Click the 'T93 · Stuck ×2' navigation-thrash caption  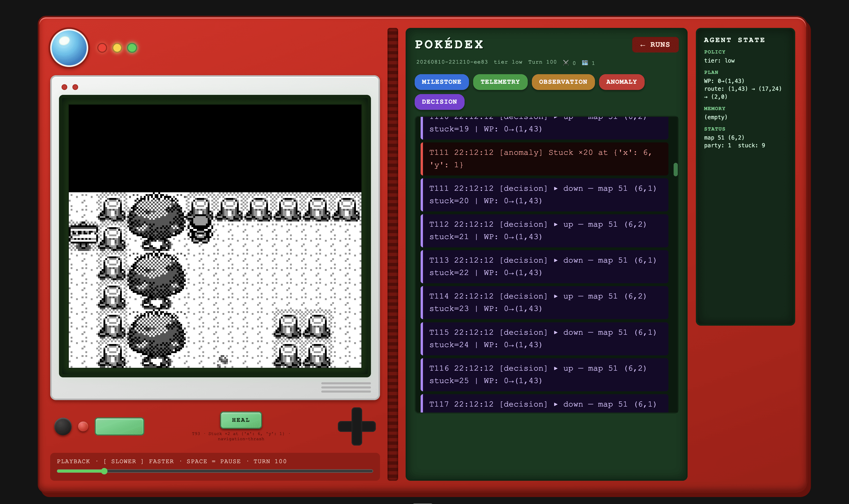click(241, 436)
